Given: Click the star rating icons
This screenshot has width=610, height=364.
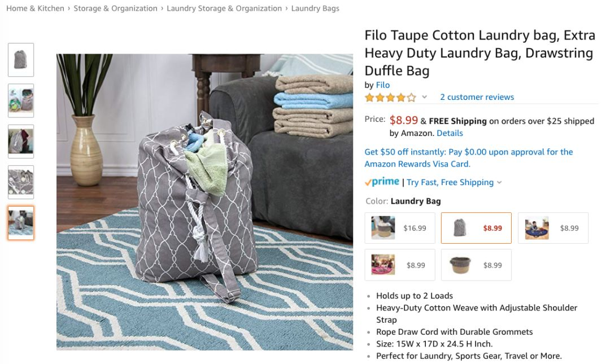Looking at the screenshot, I should coord(391,98).
